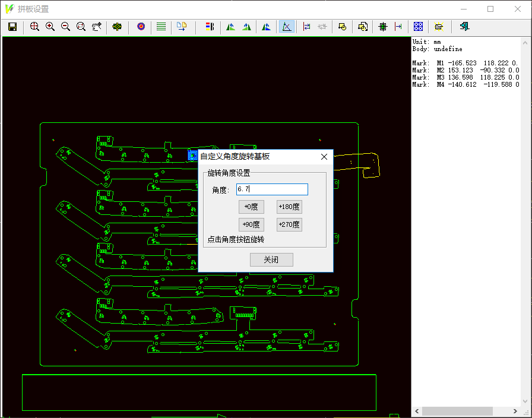Click the save floppy disk icon
532x418 pixels.
[12, 27]
